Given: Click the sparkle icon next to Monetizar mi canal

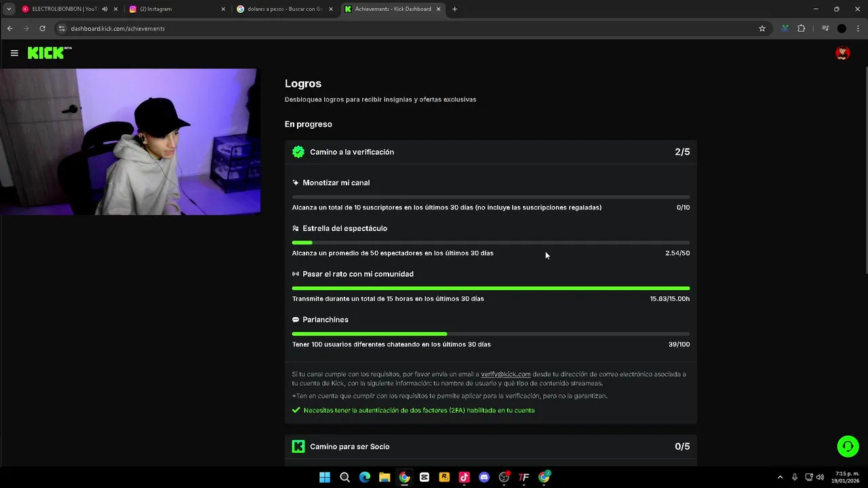Looking at the screenshot, I should coord(296,183).
